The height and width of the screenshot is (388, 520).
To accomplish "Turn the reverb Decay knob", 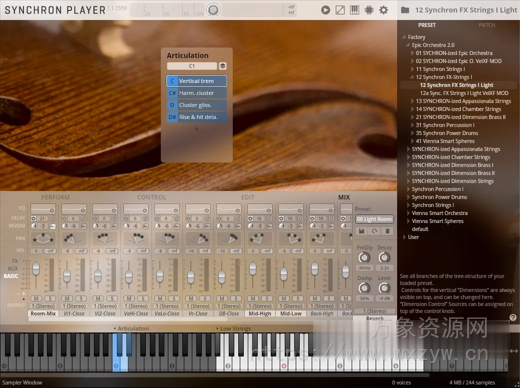I will pyautogui.click(x=384, y=257).
